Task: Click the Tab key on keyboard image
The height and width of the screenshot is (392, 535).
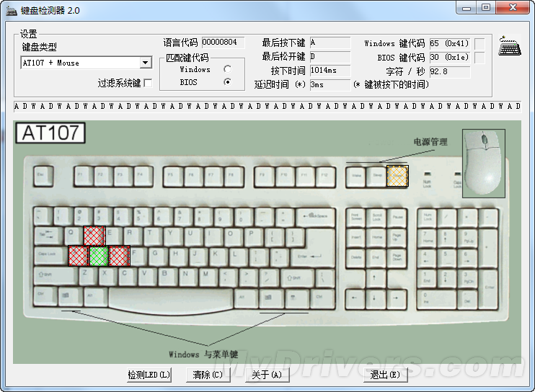Action: coord(48,236)
